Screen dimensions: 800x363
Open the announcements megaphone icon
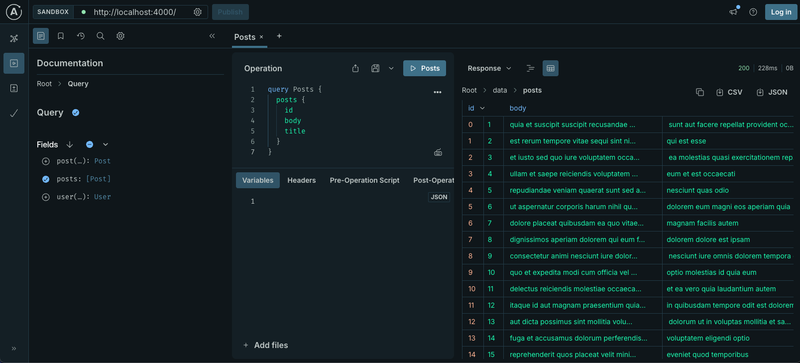[x=734, y=12]
